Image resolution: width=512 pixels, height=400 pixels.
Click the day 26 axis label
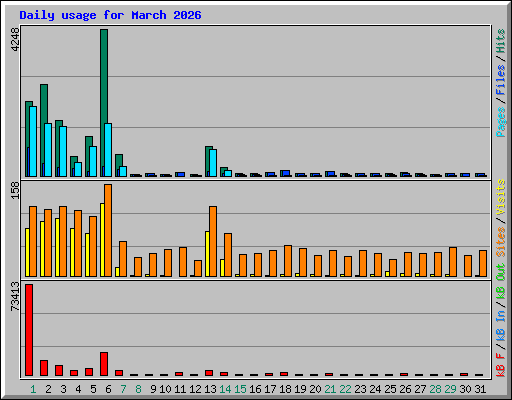[405, 389]
